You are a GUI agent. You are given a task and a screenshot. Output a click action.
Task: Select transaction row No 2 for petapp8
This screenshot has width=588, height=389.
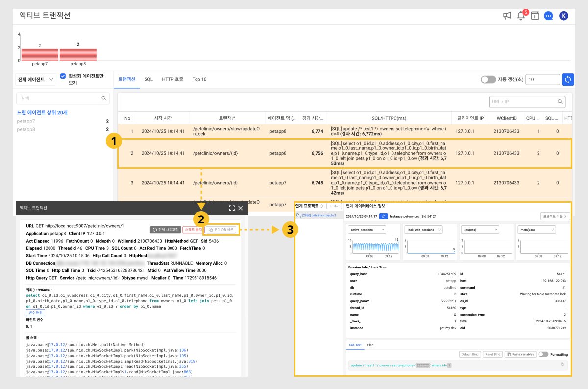(344, 153)
